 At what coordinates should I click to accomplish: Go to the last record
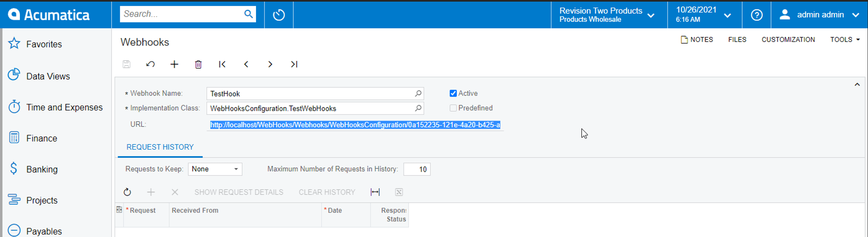point(294,64)
